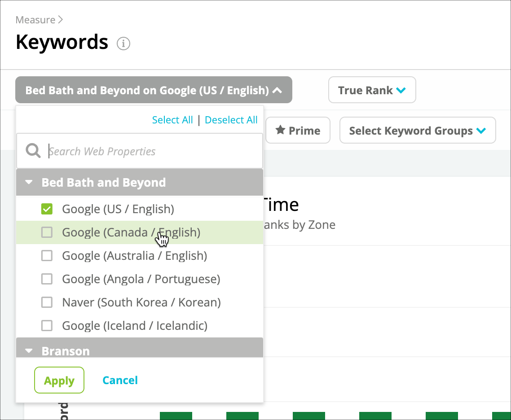The image size is (511, 420).
Task: Click the Google (Angola / Portuguese) label
Action: pos(141,280)
